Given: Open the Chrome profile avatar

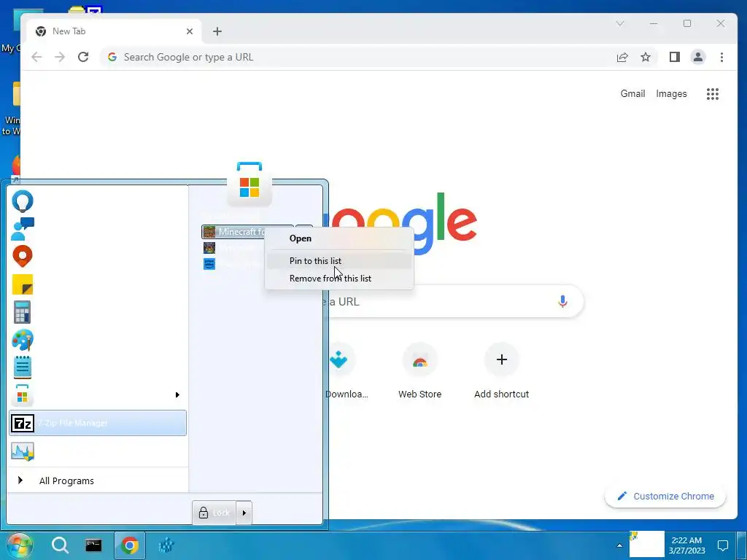Looking at the screenshot, I should [698, 57].
